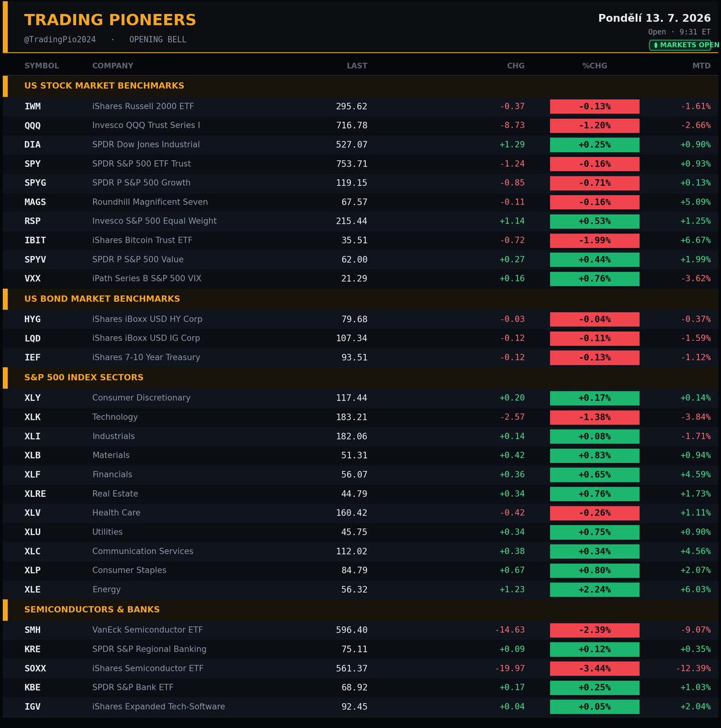
Task: Select the CHG column header
Action: point(516,66)
